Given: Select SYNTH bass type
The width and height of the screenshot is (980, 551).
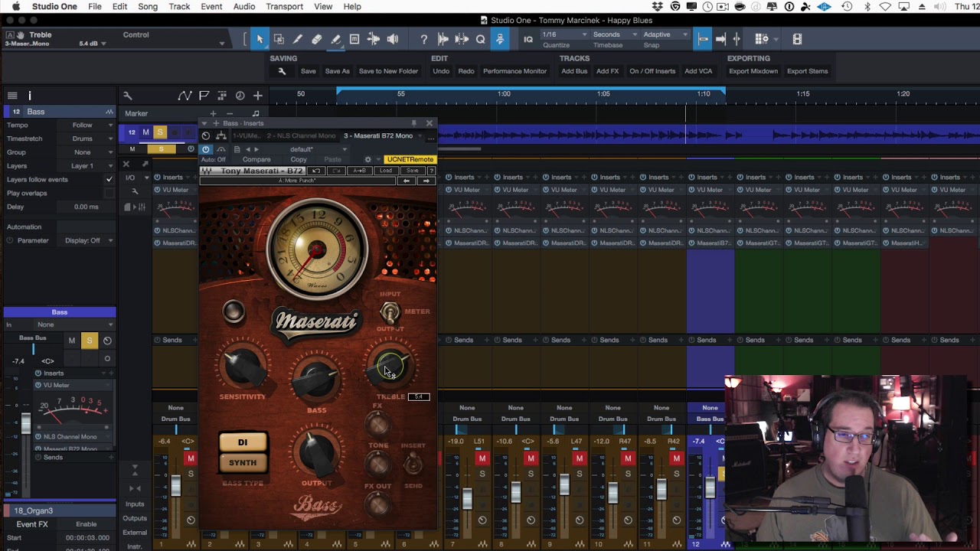Looking at the screenshot, I should pyautogui.click(x=243, y=462).
